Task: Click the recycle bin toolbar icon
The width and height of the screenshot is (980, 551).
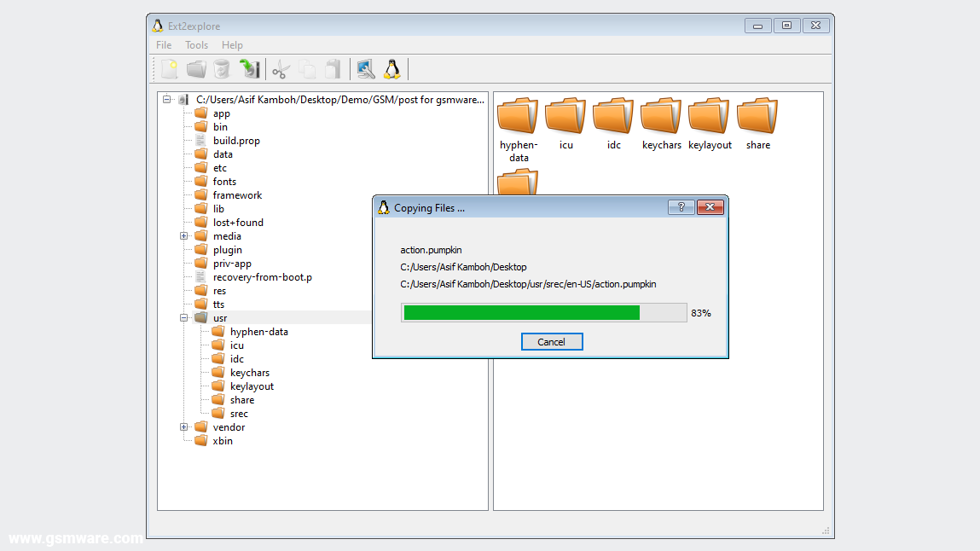Action: click(222, 69)
